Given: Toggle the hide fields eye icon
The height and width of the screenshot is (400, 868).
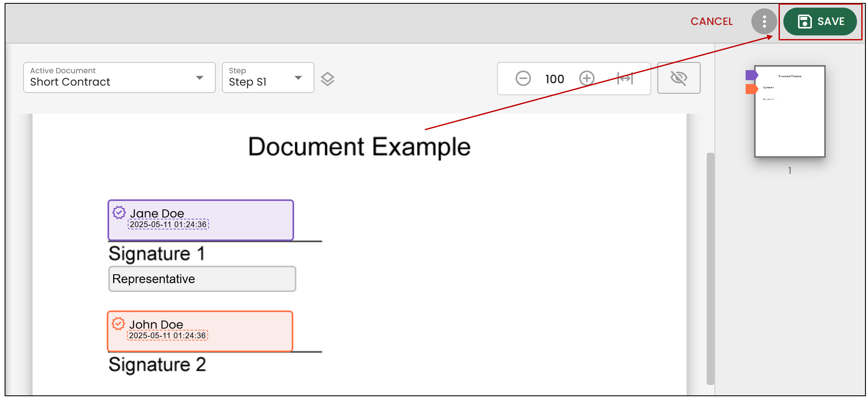Looking at the screenshot, I should coord(679,78).
